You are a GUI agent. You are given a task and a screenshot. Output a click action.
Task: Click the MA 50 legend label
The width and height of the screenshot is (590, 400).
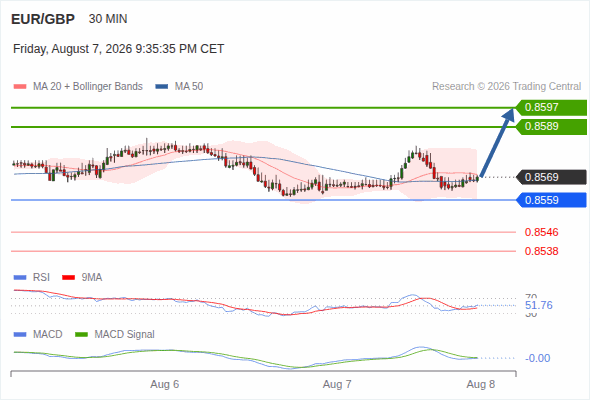point(189,87)
